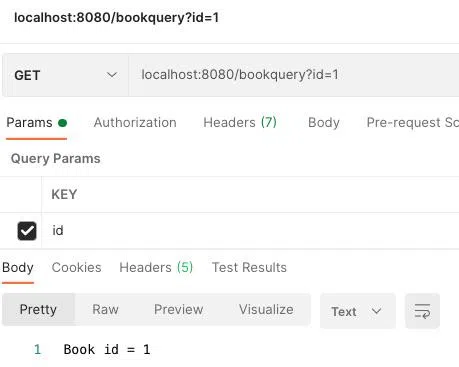Click the chevron next to Text

376,311
